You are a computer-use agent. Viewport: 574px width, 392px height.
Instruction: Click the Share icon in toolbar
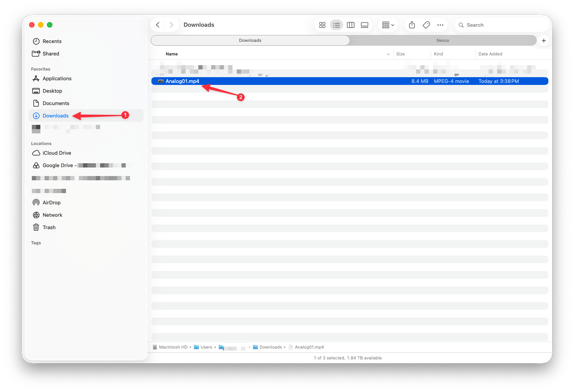click(x=412, y=25)
